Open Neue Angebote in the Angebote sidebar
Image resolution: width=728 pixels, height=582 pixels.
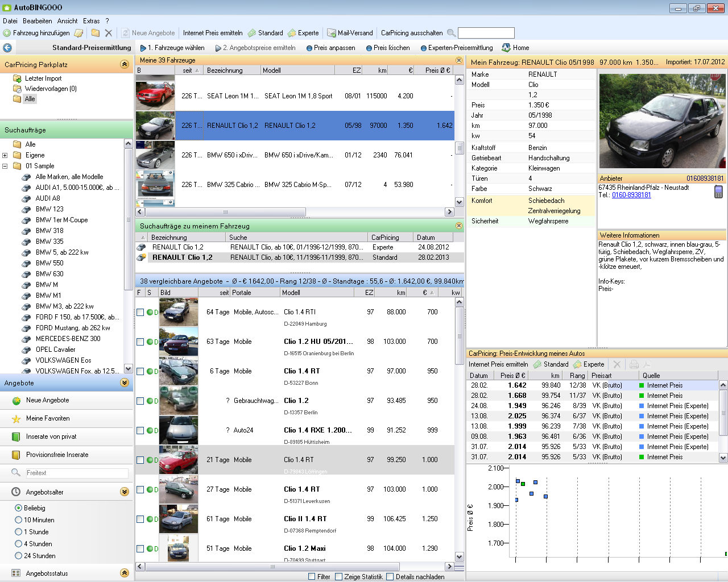47,400
